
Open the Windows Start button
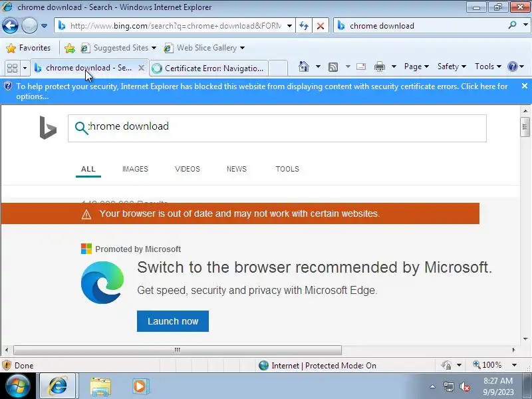17,386
